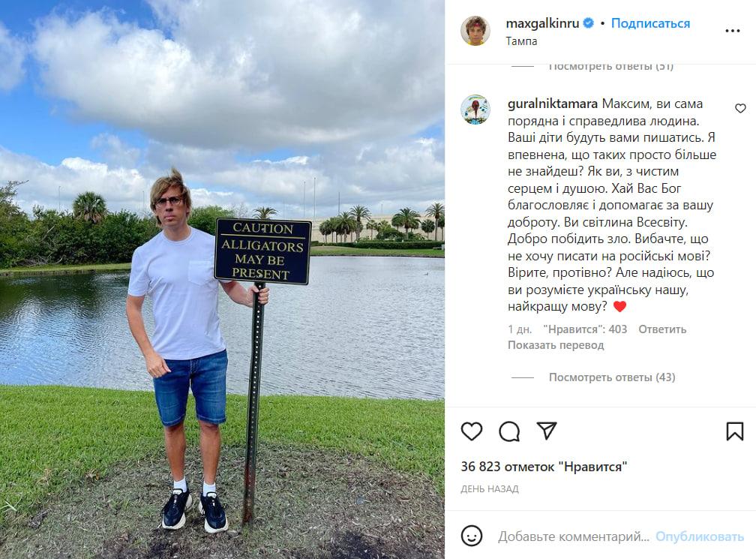
Task: Open guralniktamara's commenter avatar
Action: pos(475,110)
